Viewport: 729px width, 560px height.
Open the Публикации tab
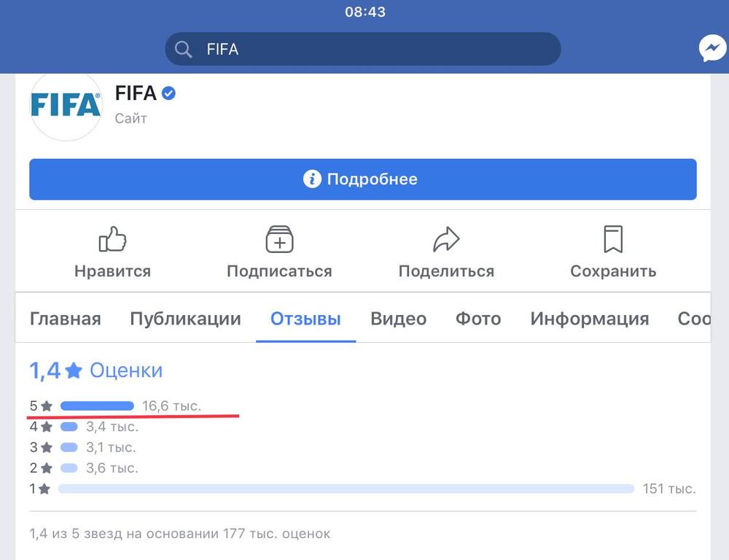tap(185, 319)
